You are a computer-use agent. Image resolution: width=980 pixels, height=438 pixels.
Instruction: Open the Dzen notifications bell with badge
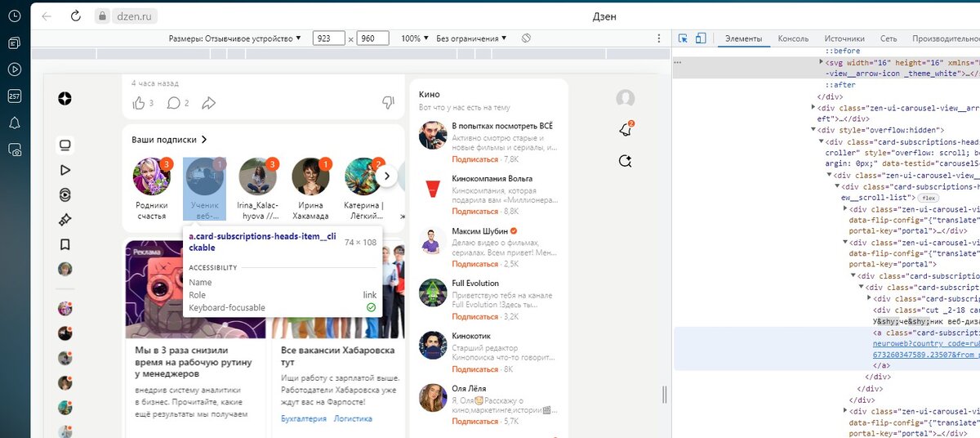tap(626, 129)
